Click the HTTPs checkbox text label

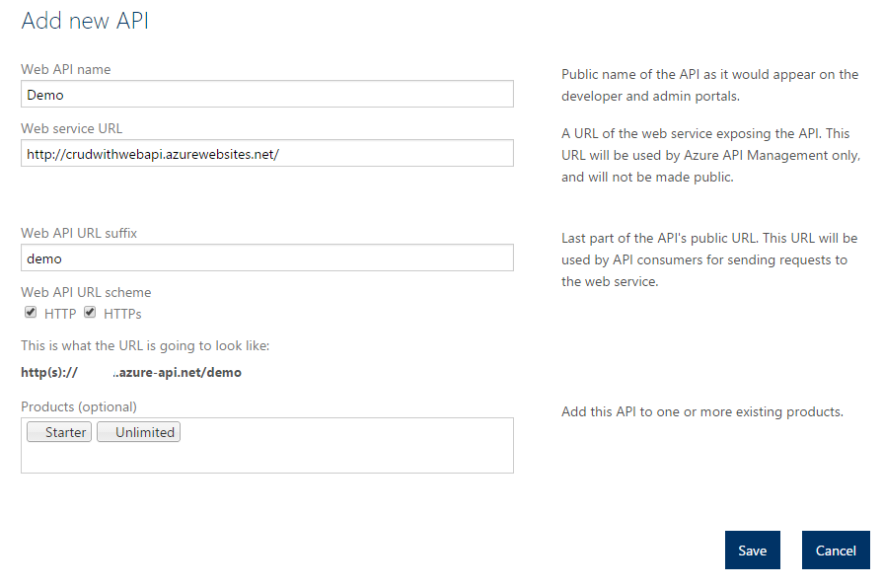122,314
